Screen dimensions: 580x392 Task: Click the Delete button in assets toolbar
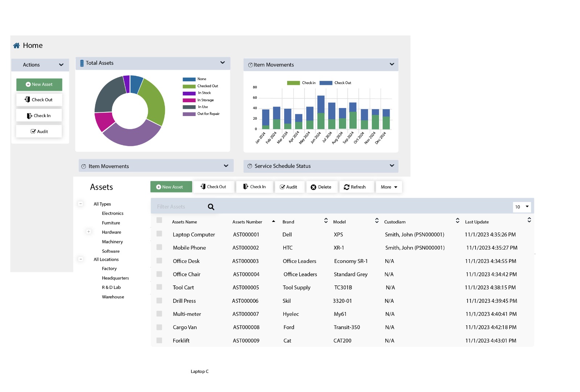tap(321, 187)
